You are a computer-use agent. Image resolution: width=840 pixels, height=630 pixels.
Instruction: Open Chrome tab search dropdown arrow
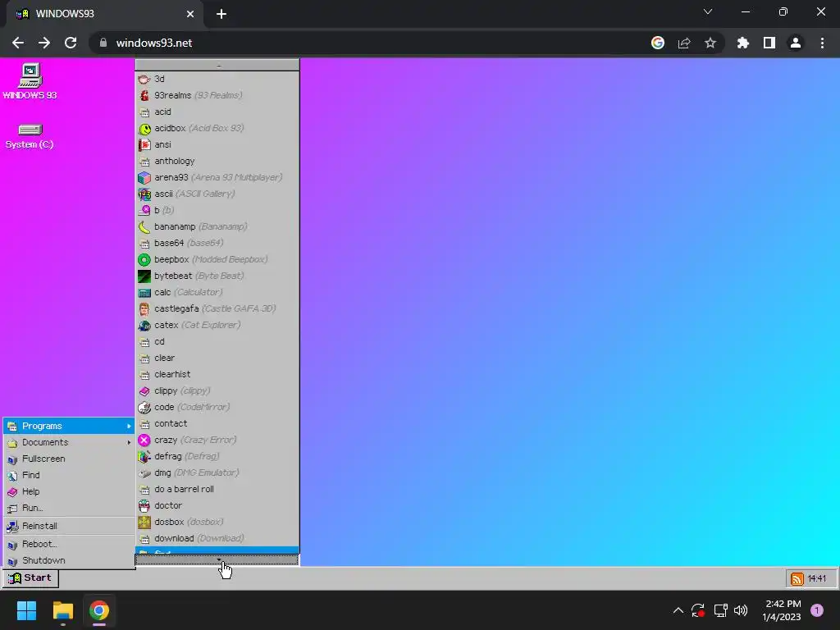[708, 11]
